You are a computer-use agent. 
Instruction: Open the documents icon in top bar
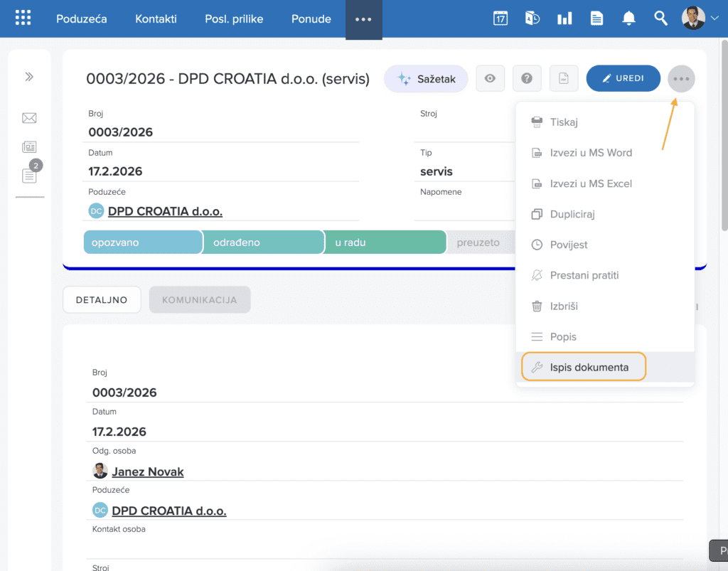[596, 18]
